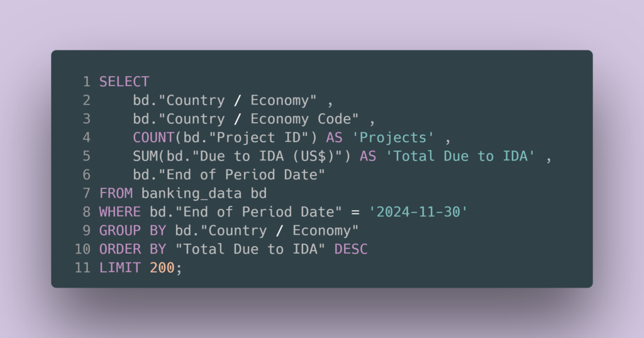Click line number 6 in the gutter
Image resolution: width=644 pixels, height=338 pixels.
pyautogui.click(x=86, y=174)
